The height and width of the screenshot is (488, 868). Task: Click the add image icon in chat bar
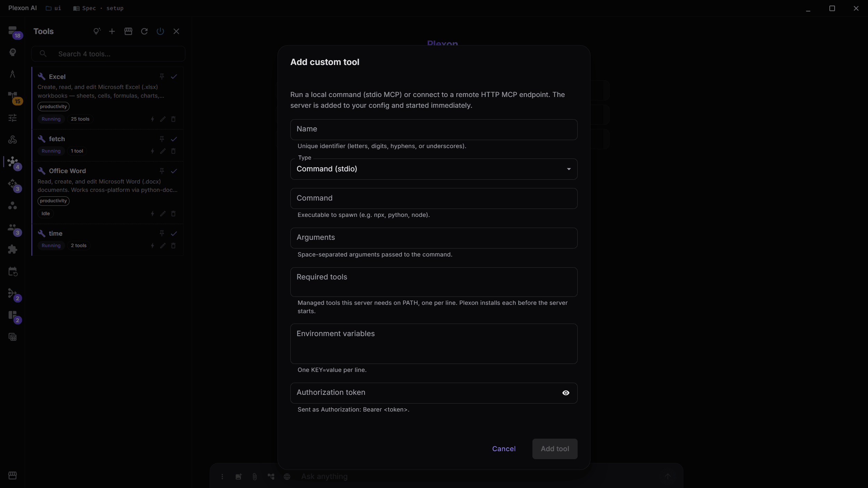[x=239, y=477]
